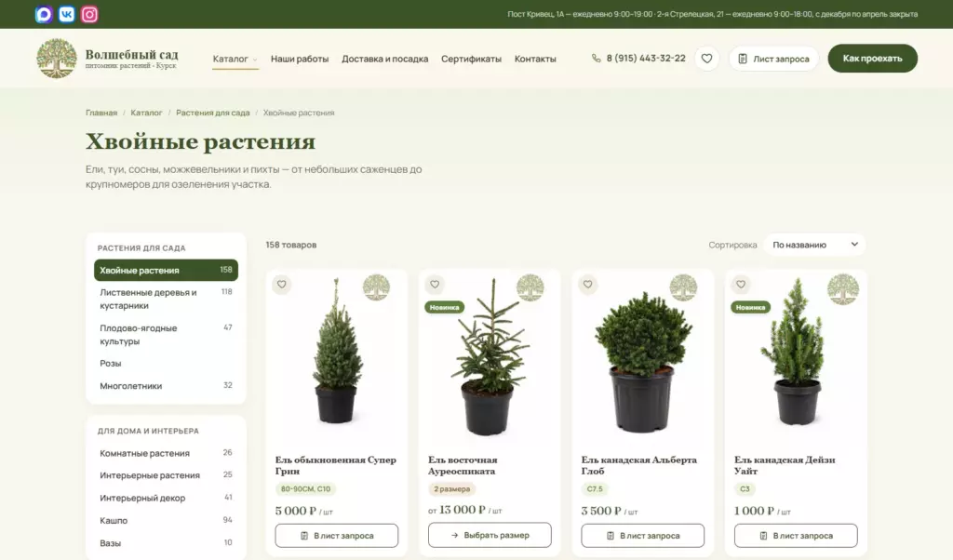953x560 pixels.
Task: Click the 80-90СМ, С10 size tag
Action: [x=305, y=489]
